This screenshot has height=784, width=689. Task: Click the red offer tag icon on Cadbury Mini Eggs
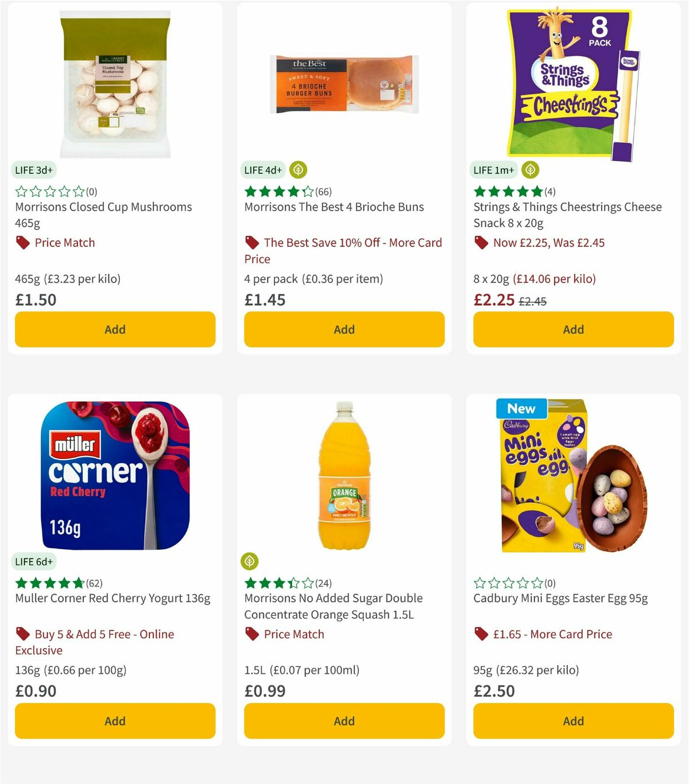point(481,634)
